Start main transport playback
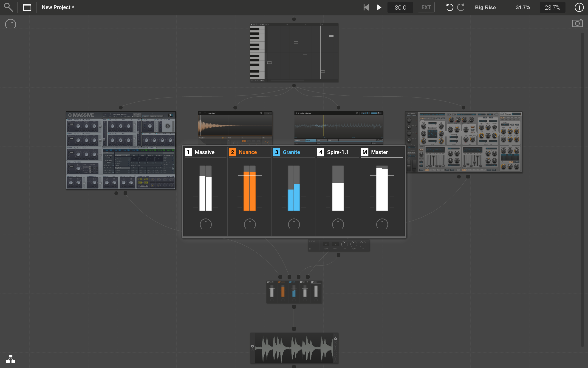Image resolution: width=588 pixels, height=368 pixels. coord(379,7)
